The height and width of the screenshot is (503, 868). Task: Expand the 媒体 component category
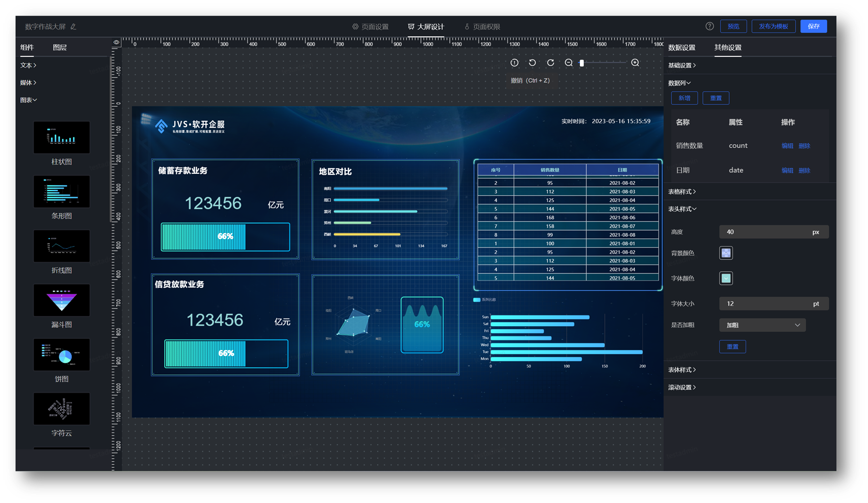point(28,83)
